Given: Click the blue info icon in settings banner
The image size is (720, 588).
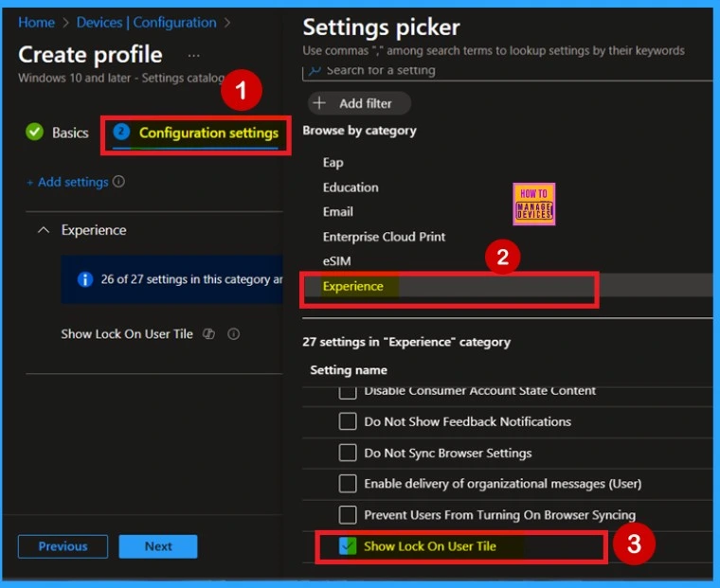Looking at the screenshot, I should (x=85, y=278).
